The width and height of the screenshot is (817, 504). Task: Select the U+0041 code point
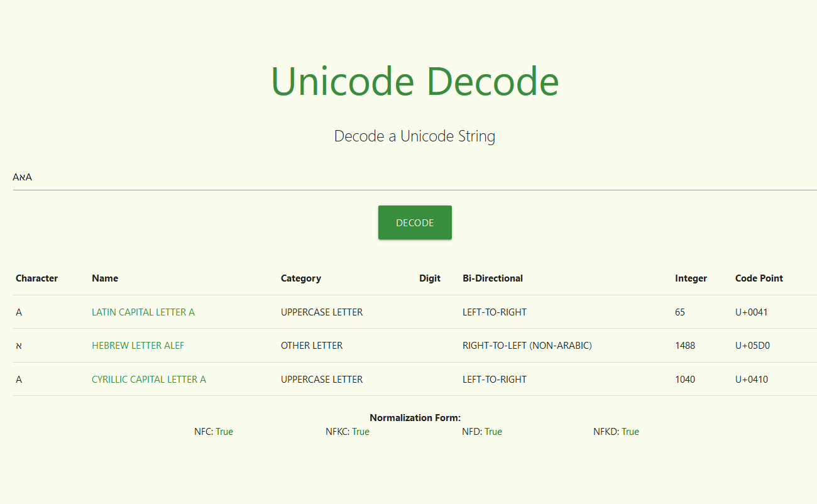click(751, 312)
